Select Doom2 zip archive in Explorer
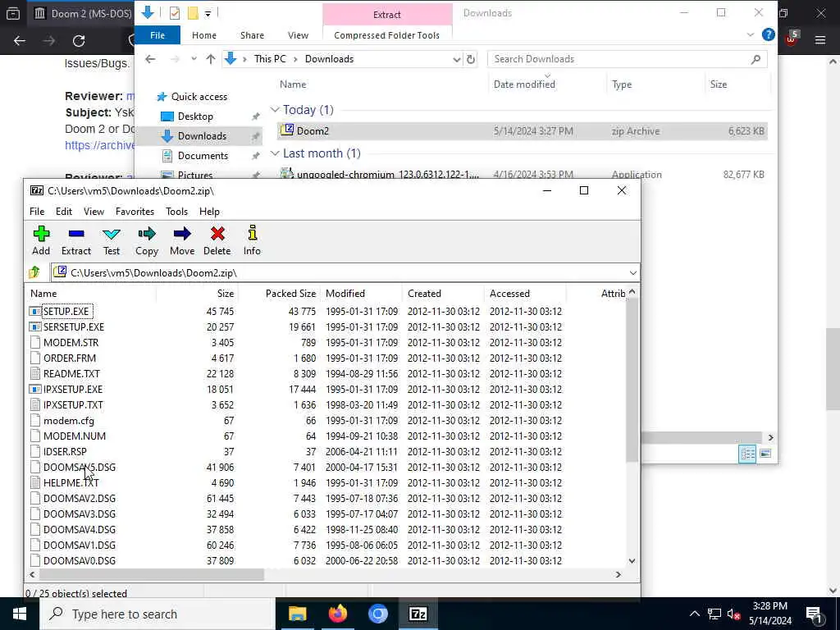 point(523,131)
